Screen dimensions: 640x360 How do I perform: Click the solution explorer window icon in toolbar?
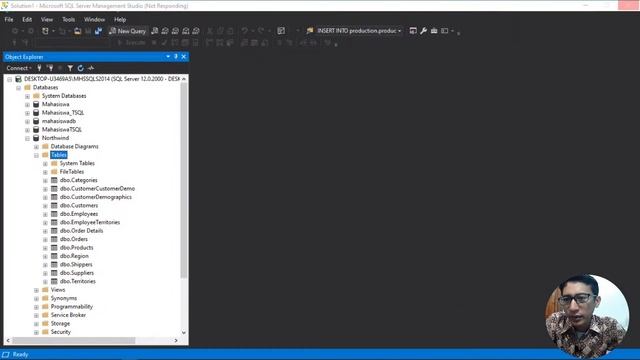point(413,31)
